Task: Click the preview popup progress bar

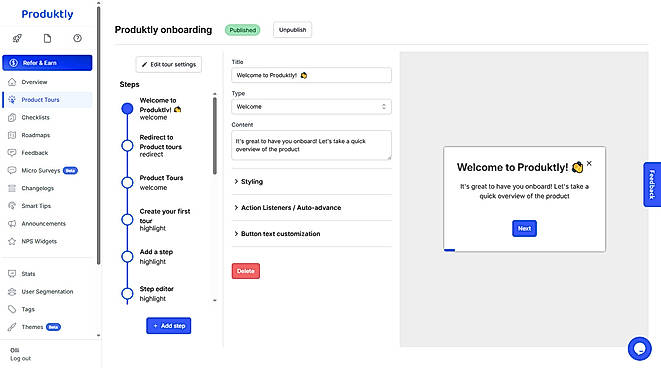Action: [x=449, y=250]
